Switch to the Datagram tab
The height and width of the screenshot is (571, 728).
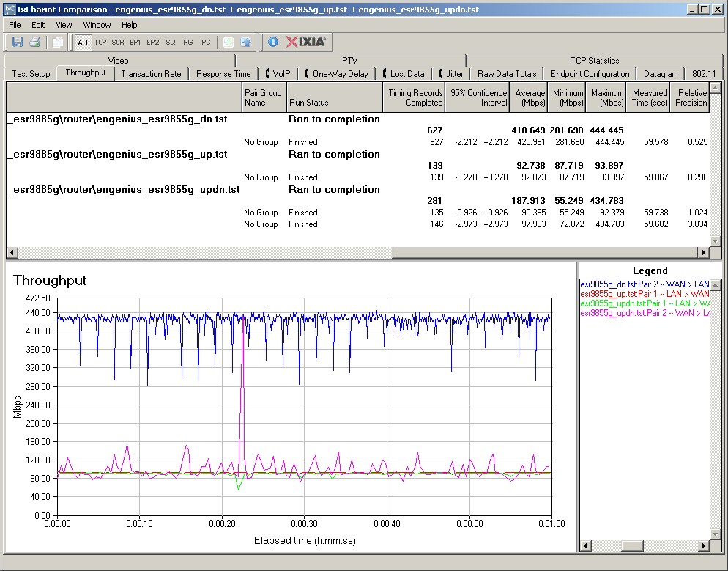click(660, 74)
